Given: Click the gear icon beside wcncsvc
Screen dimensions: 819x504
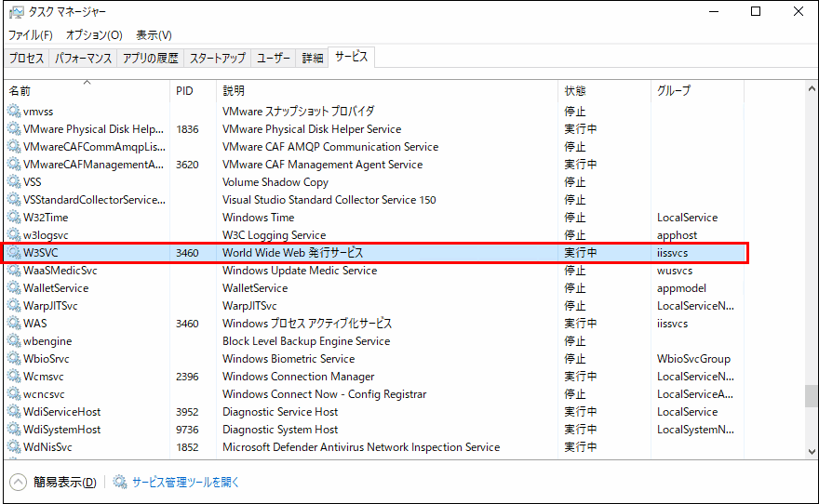Looking at the screenshot, I should (14, 394).
